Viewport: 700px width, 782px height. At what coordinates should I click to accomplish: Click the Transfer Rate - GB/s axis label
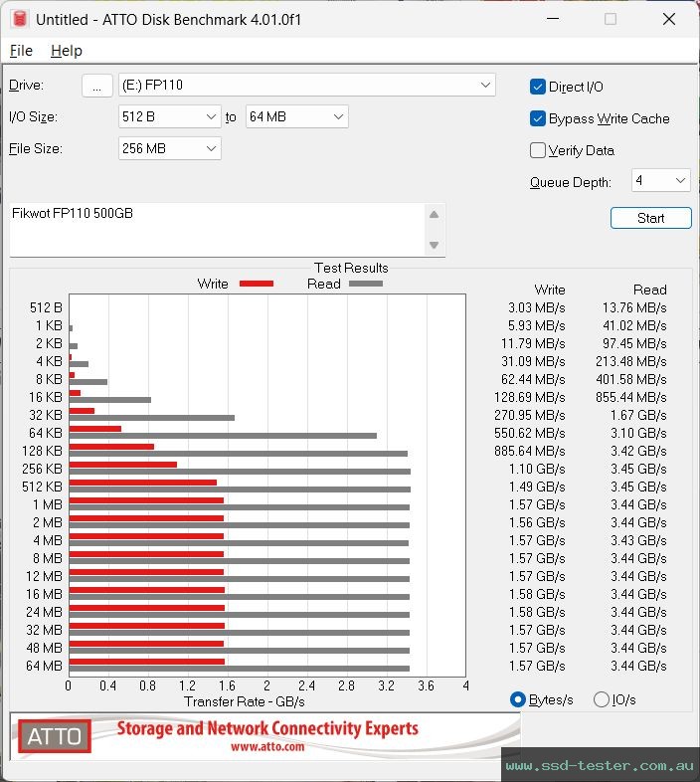(x=245, y=701)
